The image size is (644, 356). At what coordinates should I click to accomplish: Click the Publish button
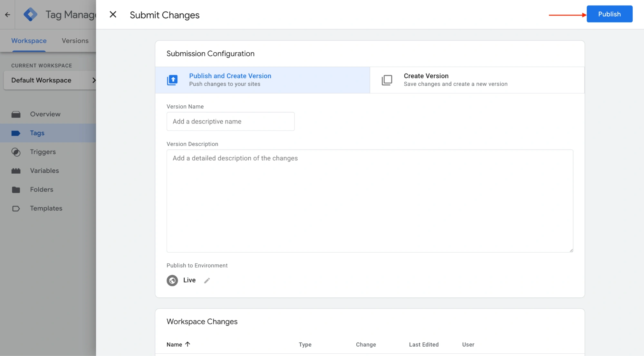click(609, 14)
